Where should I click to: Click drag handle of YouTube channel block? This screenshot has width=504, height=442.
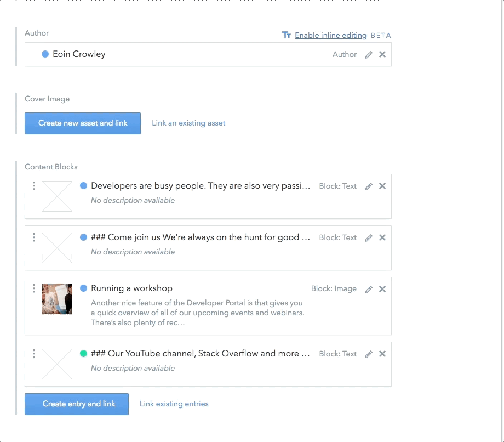coord(33,354)
